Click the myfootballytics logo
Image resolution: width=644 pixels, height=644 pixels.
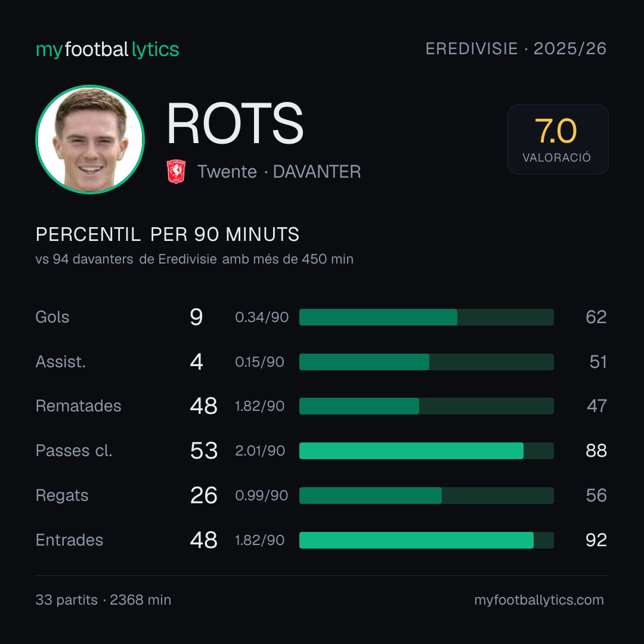point(107,49)
